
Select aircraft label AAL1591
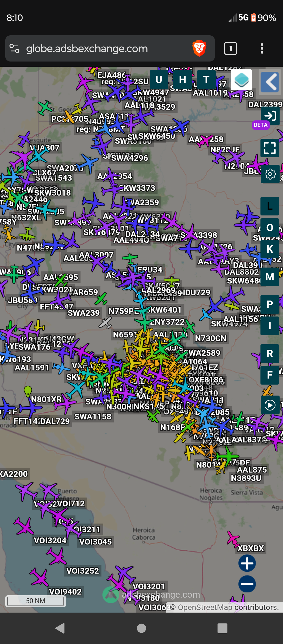point(32,368)
